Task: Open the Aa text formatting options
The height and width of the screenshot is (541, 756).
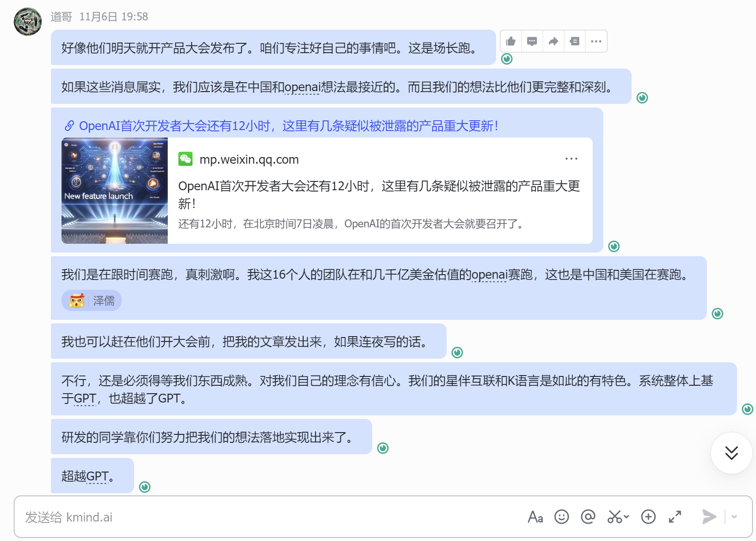Action: (535, 517)
